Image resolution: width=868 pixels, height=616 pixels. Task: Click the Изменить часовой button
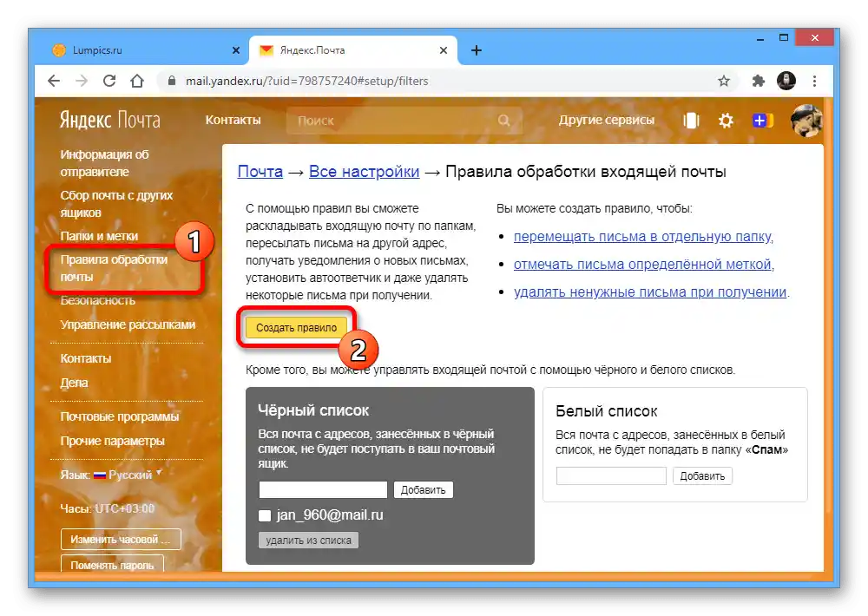click(121, 539)
